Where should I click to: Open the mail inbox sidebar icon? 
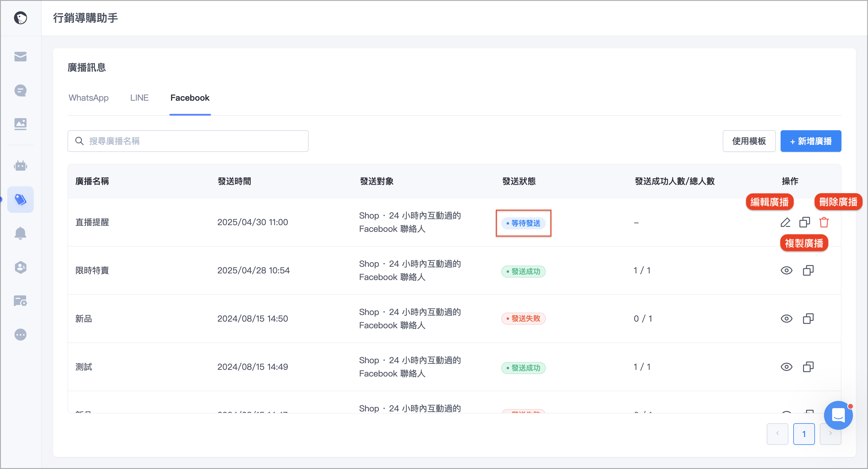click(x=20, y=57)
